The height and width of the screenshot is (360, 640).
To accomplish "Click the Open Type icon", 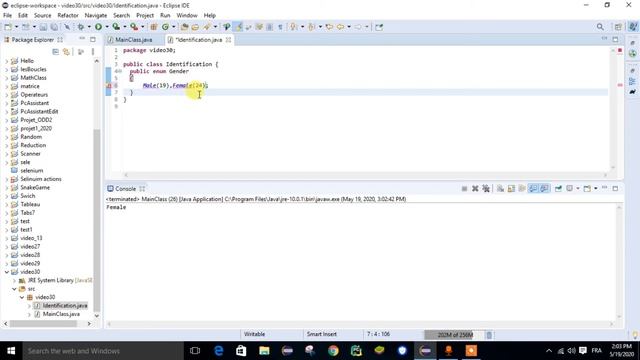I will (184, 27).
